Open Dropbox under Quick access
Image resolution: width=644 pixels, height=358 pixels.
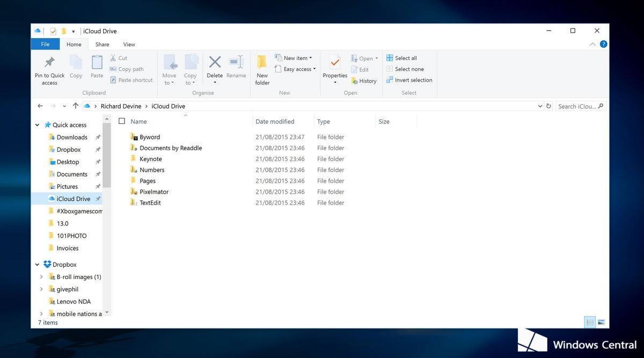click(69, 150)
